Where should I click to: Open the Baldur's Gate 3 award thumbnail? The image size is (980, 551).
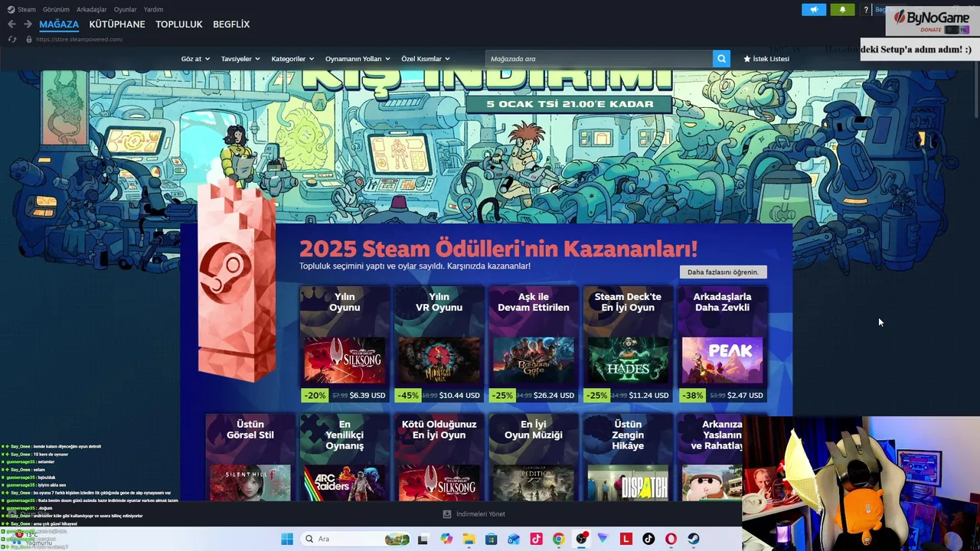pyautogui.click(x=534, y=360)
